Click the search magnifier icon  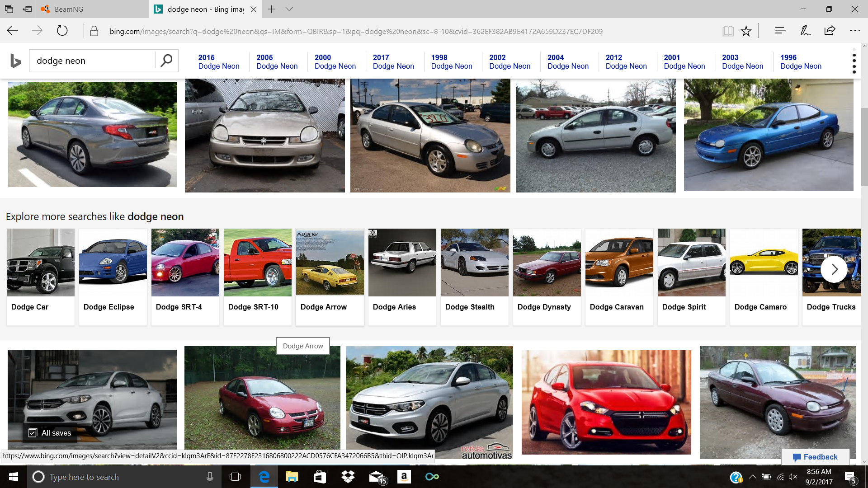[166, 61]
